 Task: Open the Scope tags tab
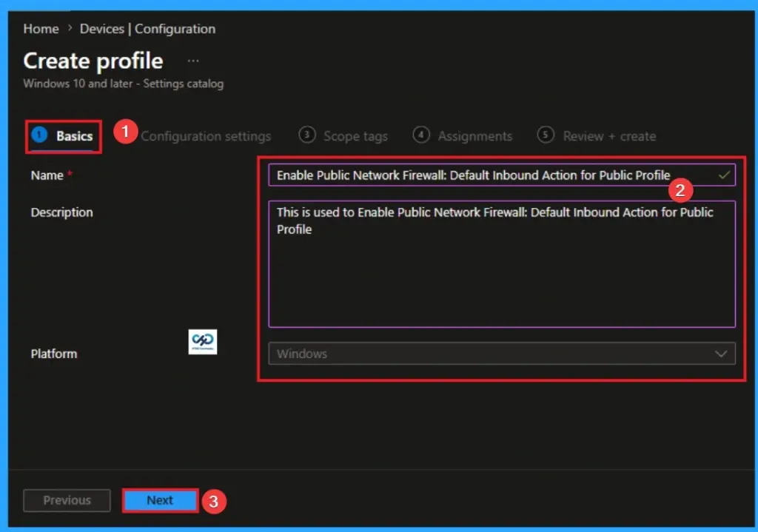[355, 135]
